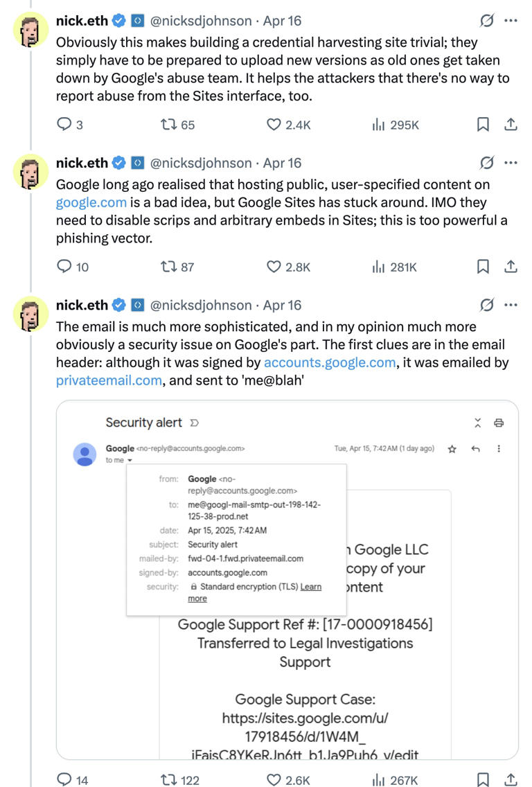Star the Security alert email
The width and height of the screenshot is (532, 787).
click(x=452, y=449)
